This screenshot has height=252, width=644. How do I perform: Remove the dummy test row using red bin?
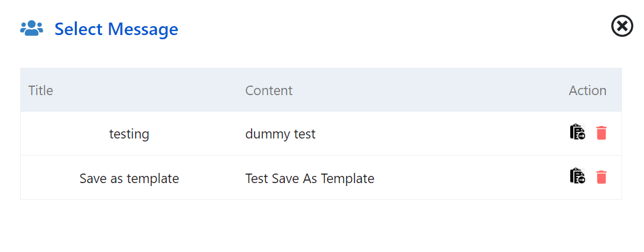[x=601, y=133]
